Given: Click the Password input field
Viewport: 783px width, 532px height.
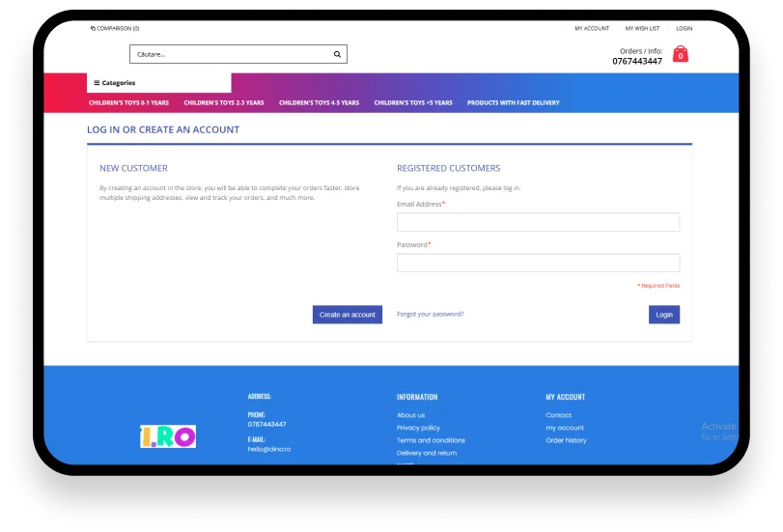Looking at the screenshot, I should click(539, 263).
